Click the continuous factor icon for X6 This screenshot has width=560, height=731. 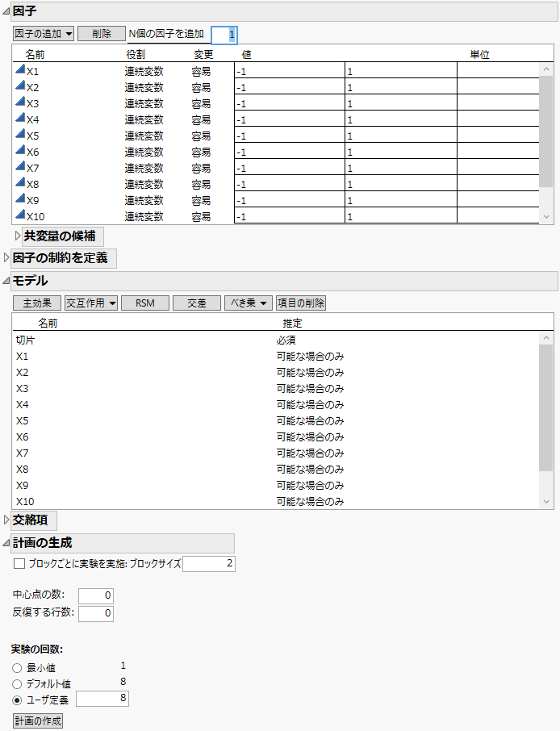[20, 150]
